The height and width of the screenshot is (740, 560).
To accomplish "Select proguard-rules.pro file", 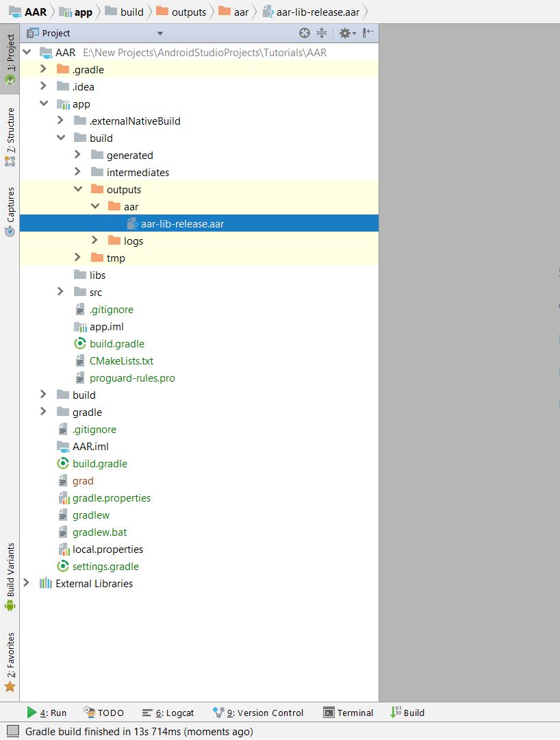I will point(199,378).
